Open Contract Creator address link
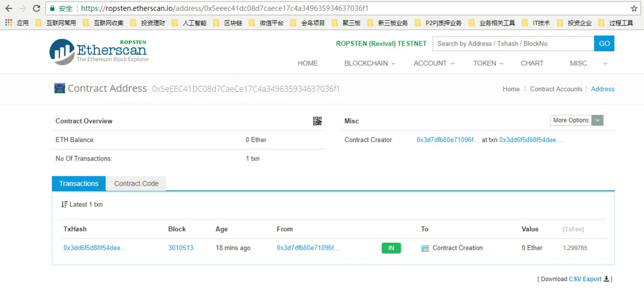This screenshot has width=644, height=291. point(448,140)
